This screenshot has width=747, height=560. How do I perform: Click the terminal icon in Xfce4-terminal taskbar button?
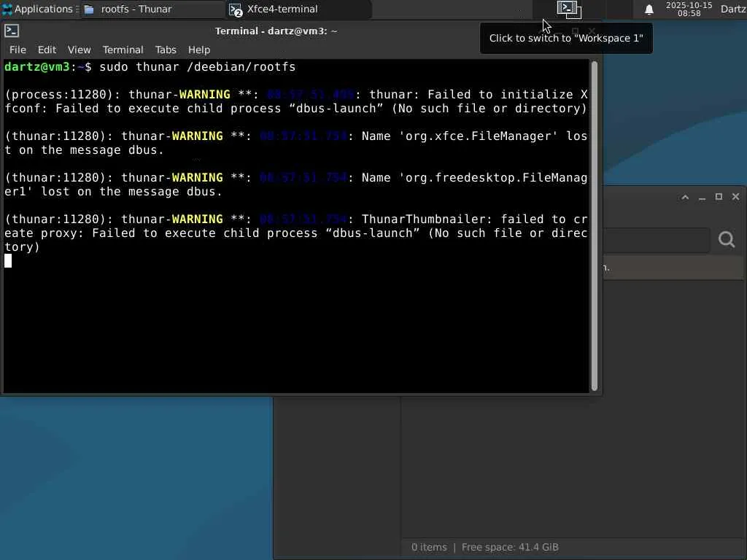[236, 9]
